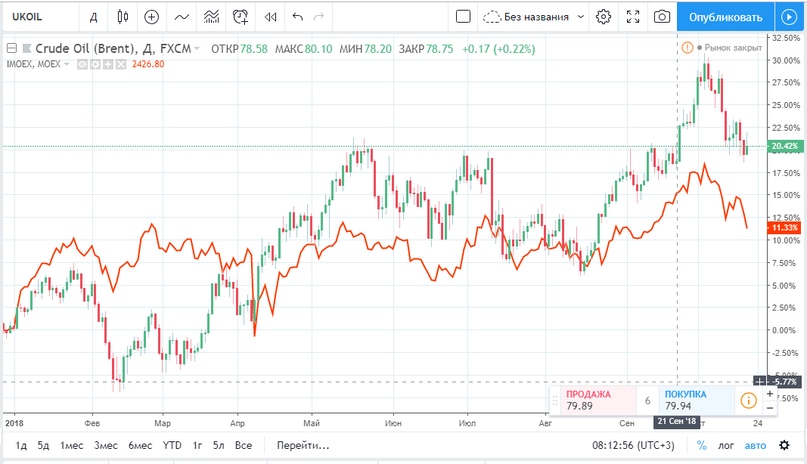Select the 3мес date range
Viewport: 807px width, 464px height.
pyautogui.click(x=106, y=446)
